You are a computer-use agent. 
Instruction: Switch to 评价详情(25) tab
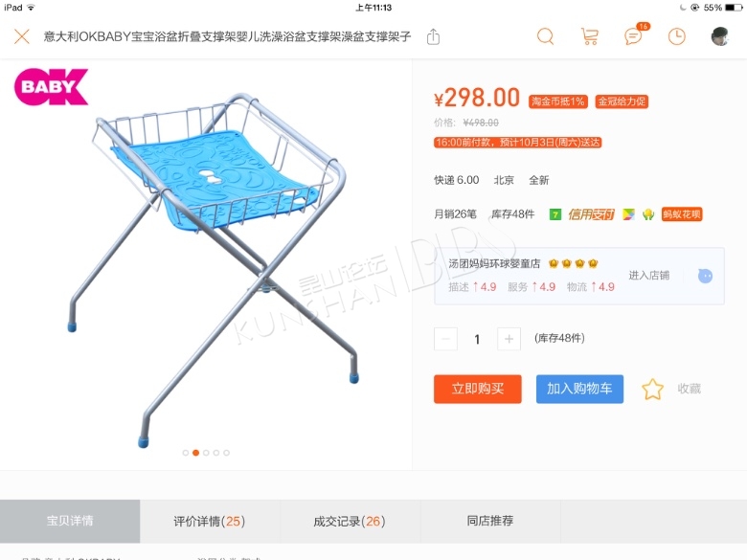point(210,522)
